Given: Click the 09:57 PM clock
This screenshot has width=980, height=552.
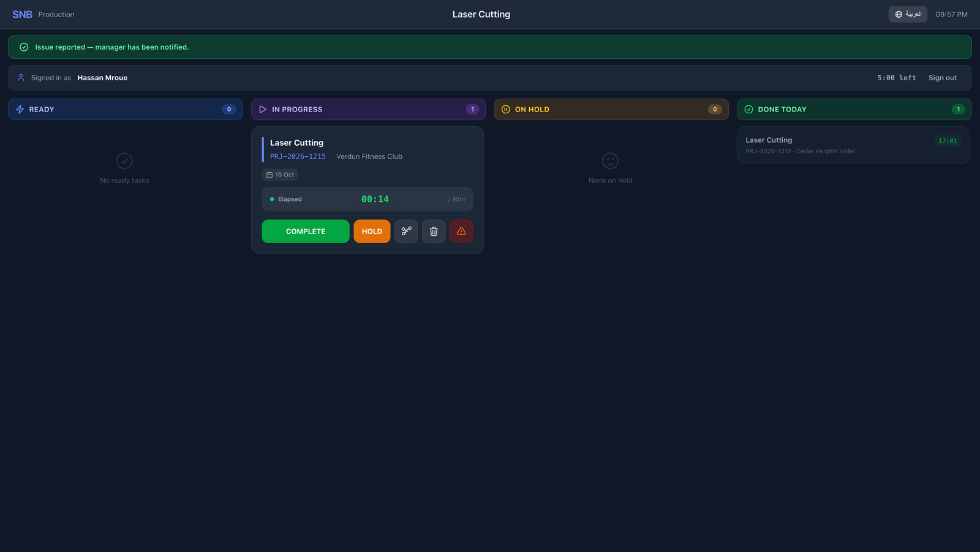Looking at the screenshot, I should click(952, 14).
